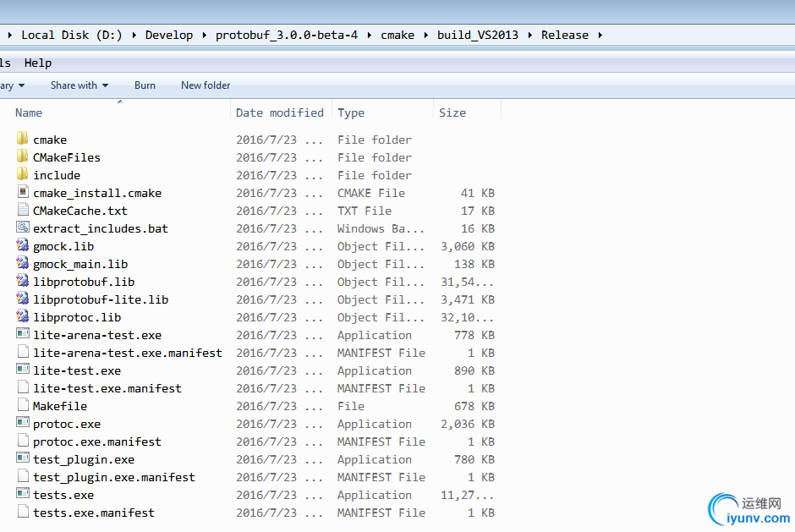
Task: Click the tests.exe.manifest file icon
Action: [x=22, y=511]
